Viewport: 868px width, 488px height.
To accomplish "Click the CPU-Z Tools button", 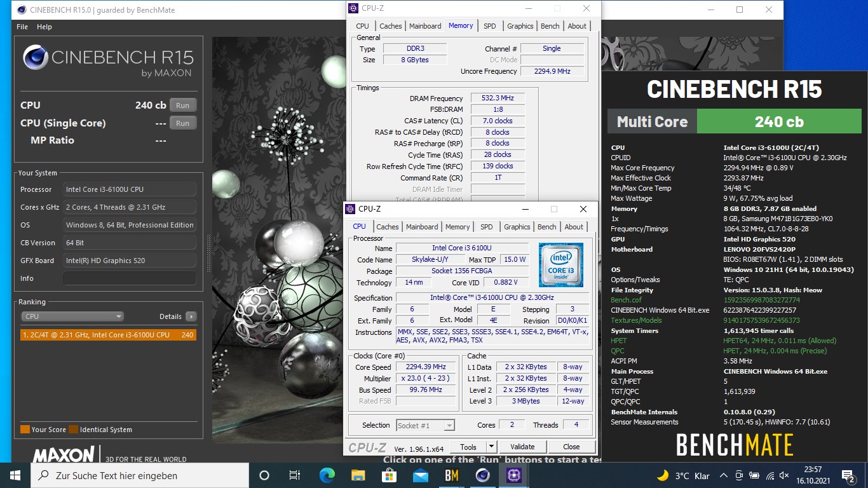I will coord(468,447).
